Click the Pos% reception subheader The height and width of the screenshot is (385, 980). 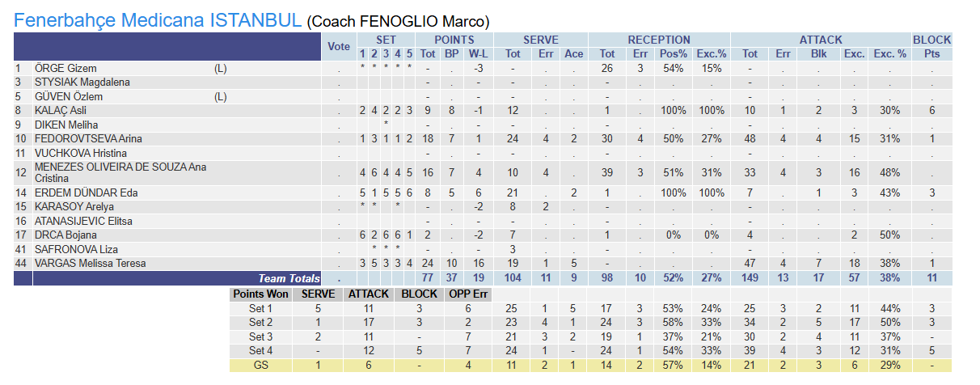(673, 53)
